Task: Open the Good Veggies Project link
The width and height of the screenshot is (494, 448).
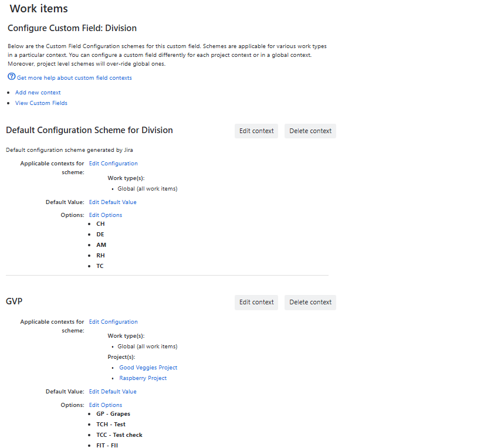Action: coord(148,368)
